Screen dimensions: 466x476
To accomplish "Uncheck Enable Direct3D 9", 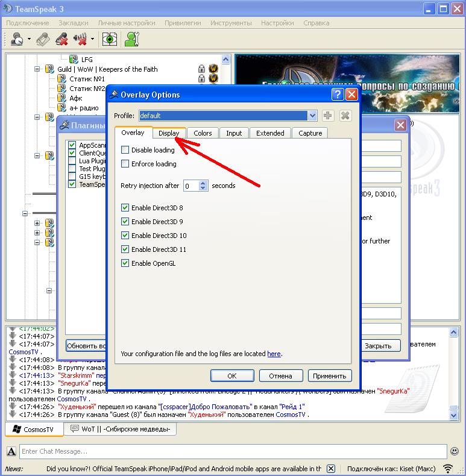I will [x=125, y=221].
